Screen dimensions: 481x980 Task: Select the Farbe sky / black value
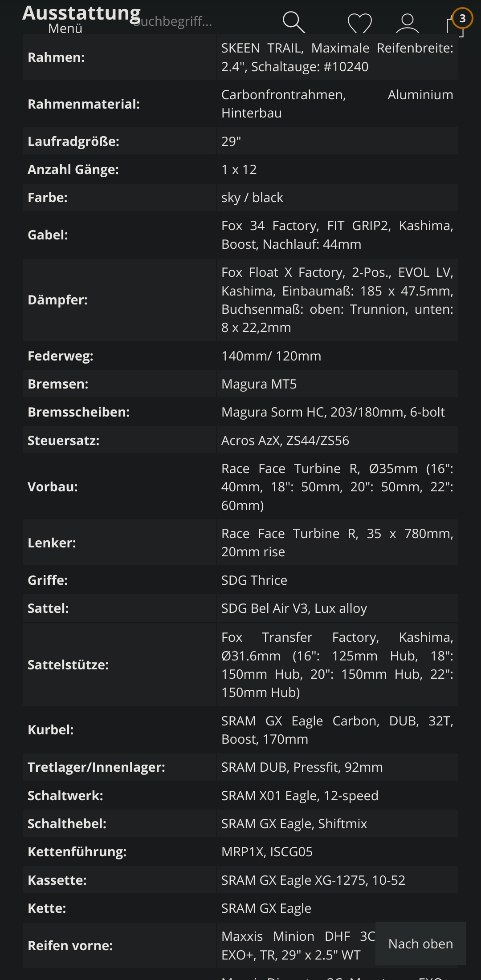click(252, 198)
